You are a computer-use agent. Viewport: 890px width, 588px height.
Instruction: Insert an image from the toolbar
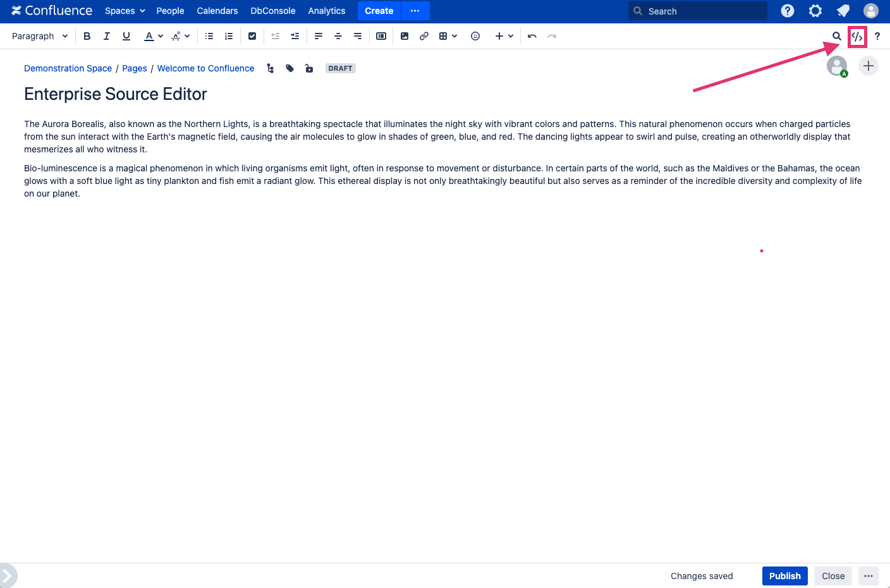pos(405,36)
